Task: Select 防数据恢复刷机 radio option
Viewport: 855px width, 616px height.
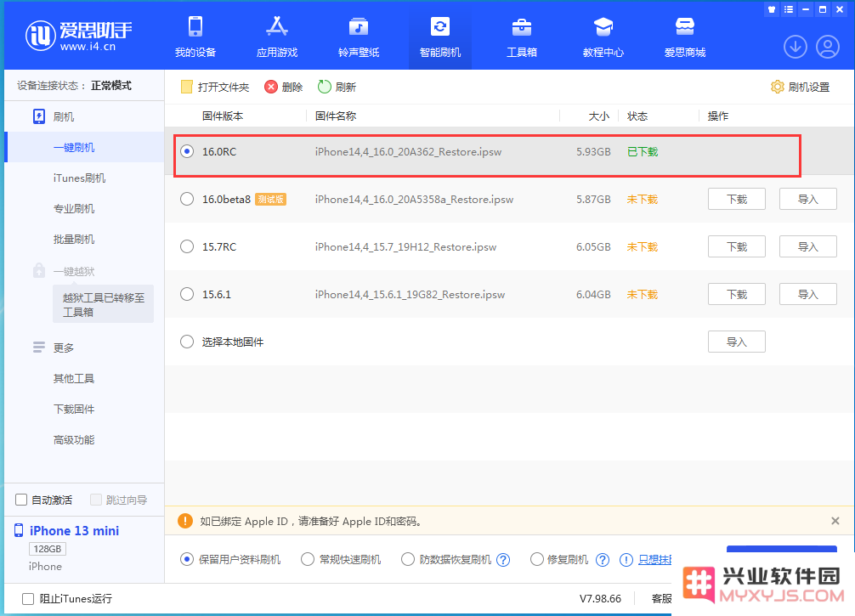Action: 408,559
